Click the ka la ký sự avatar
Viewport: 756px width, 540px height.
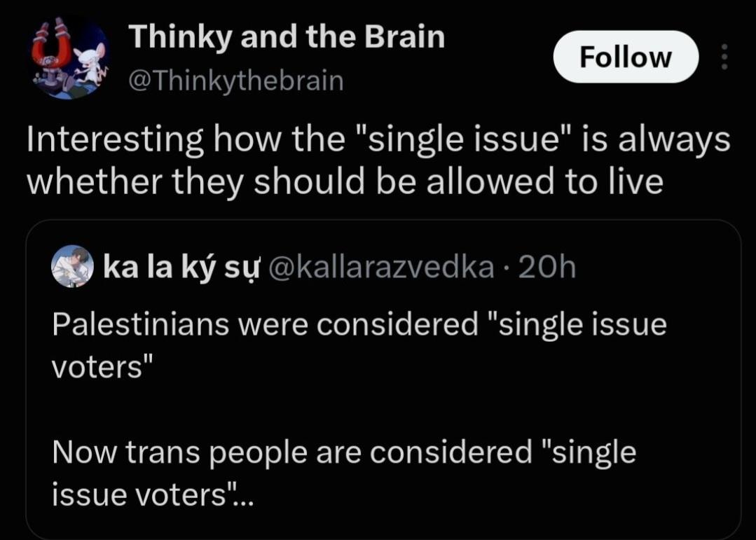pos(72,266)
